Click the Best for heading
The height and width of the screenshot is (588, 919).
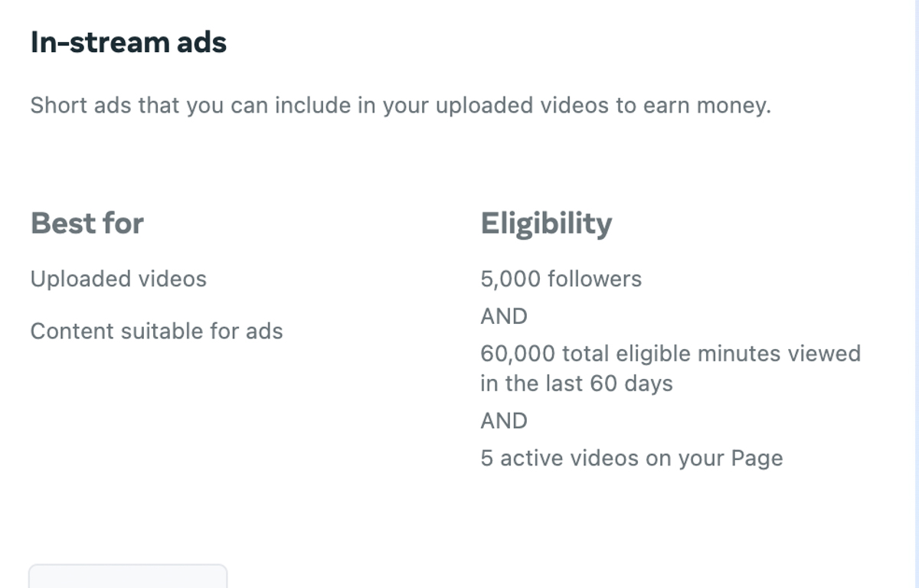(x=87, y=224)
